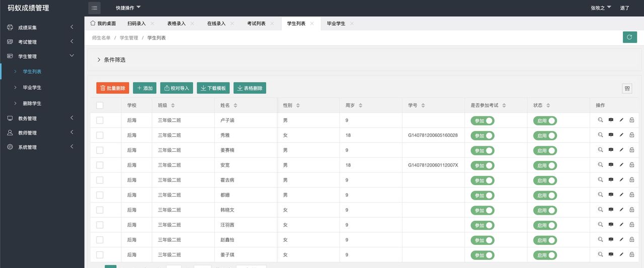This screenshot has width=644, height=268.
Task: Click the orange 批量删除 button
Action: 113,88
